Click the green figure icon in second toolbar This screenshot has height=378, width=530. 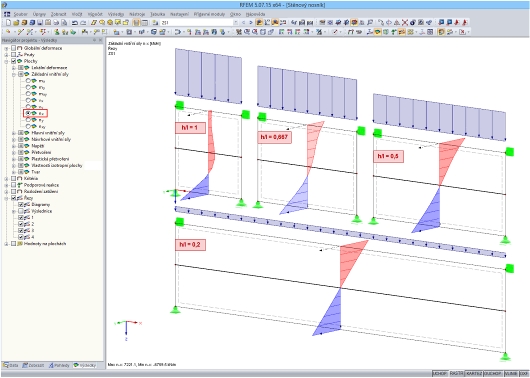pyautogui.click(x=56, y=32)
